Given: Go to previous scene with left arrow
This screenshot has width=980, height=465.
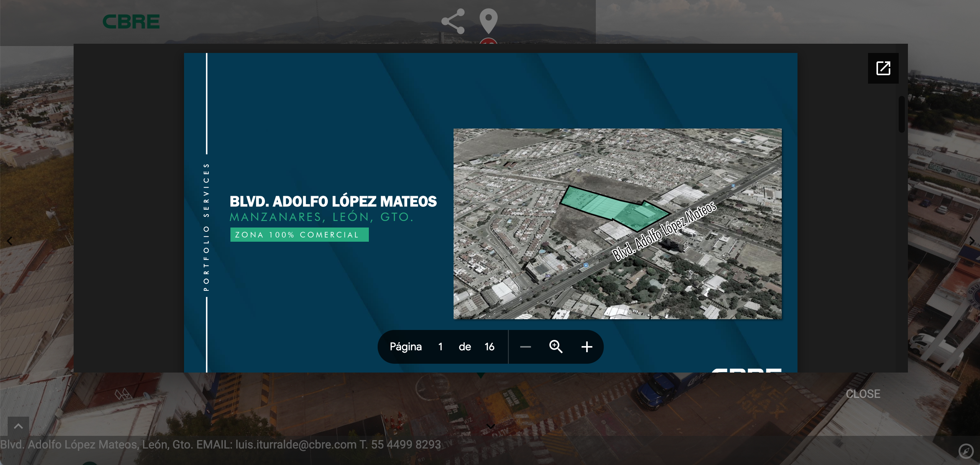Looking at the screenshot, I should 10,241.
